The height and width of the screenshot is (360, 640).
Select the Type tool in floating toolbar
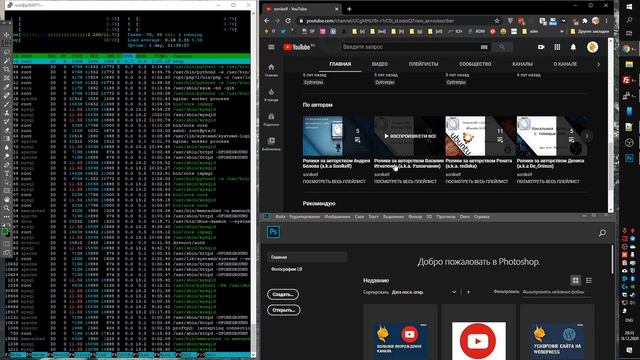click(7, 173)
